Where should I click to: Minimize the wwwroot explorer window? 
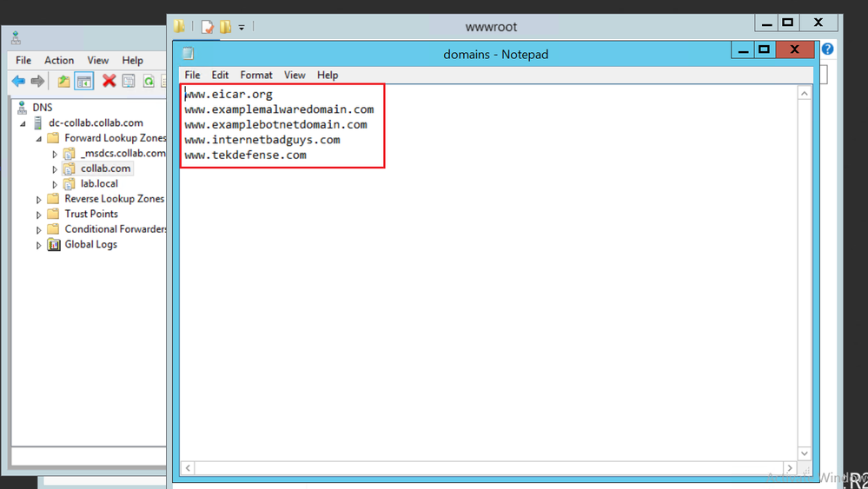766,23
